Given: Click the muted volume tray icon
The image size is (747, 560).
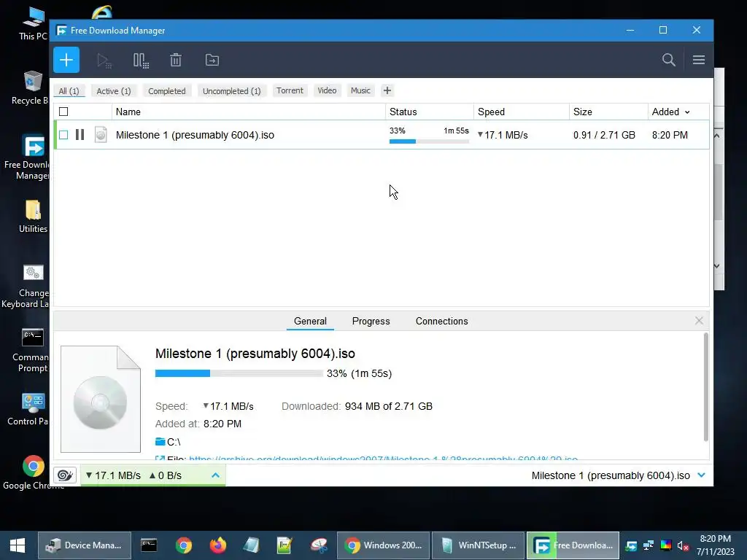Looking at the screenshot, I should [x=683, y=545].
